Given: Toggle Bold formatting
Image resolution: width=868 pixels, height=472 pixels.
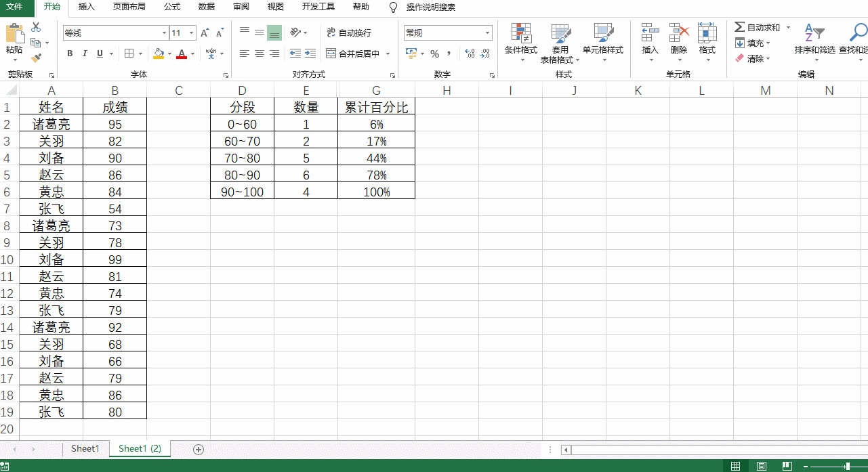Looking at the screenshot, I should (70, 53).
